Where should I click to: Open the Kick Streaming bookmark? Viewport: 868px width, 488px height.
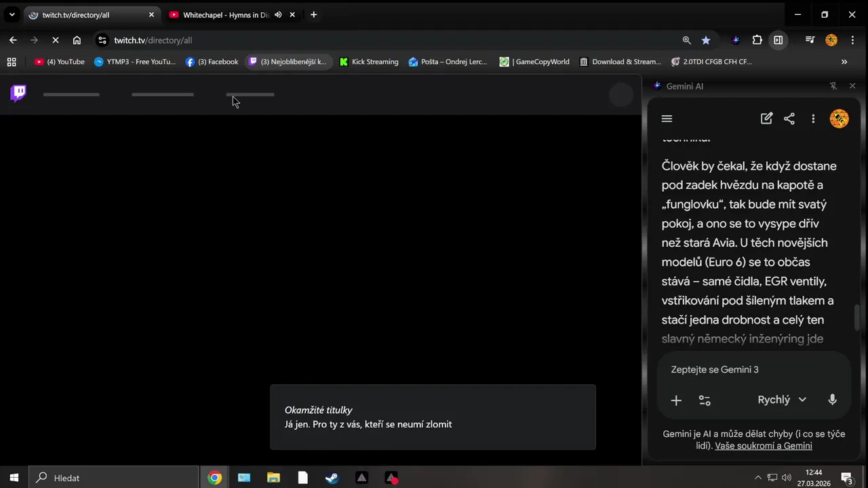point(369,62)
